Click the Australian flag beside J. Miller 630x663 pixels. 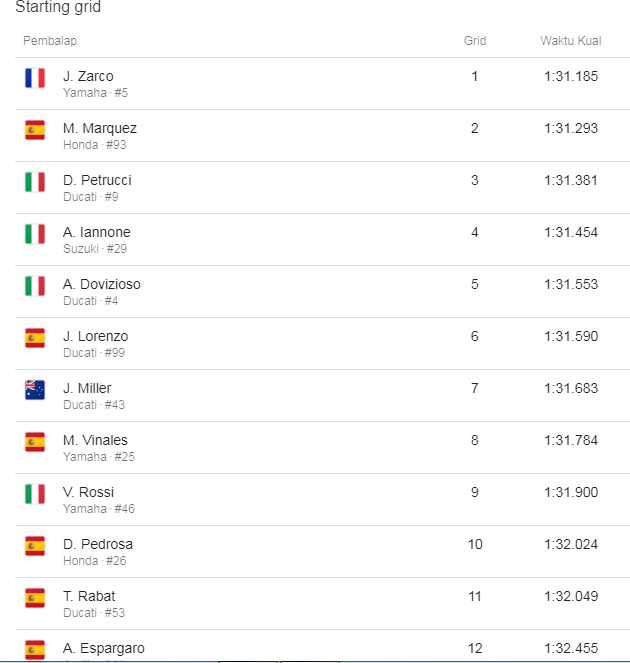pyautogui.click(x=35, y=390)
